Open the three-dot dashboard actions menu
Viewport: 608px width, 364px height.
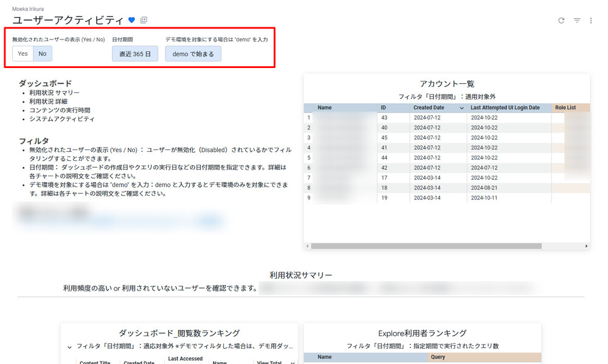click(x=591, y=21)
